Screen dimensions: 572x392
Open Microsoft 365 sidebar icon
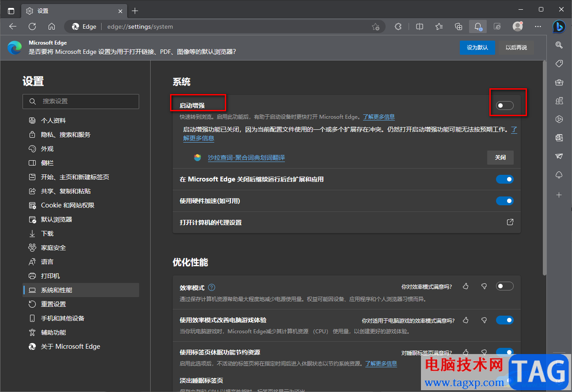click(559, 119)
